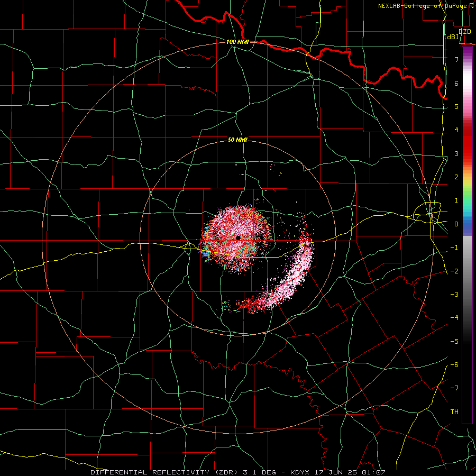Click the 5 value on the color scale
Viewport: 476px width, 476px height.
pyautogui.click(x=456, y=106)
